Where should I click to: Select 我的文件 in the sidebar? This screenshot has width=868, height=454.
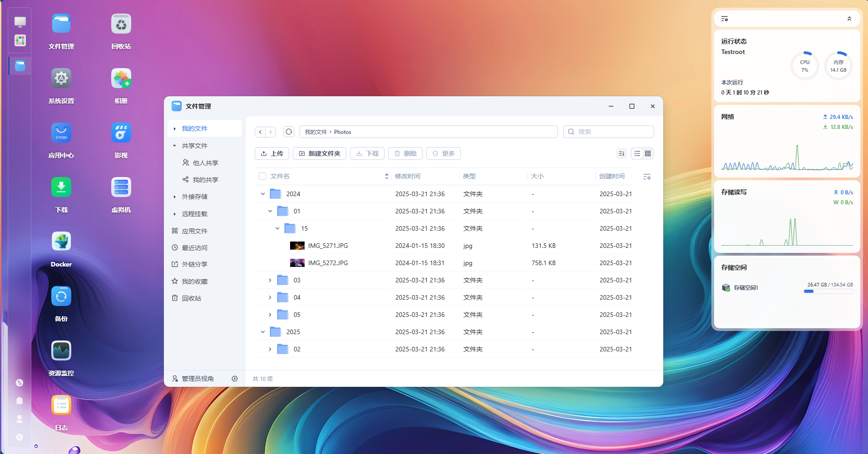pos(205,128)
